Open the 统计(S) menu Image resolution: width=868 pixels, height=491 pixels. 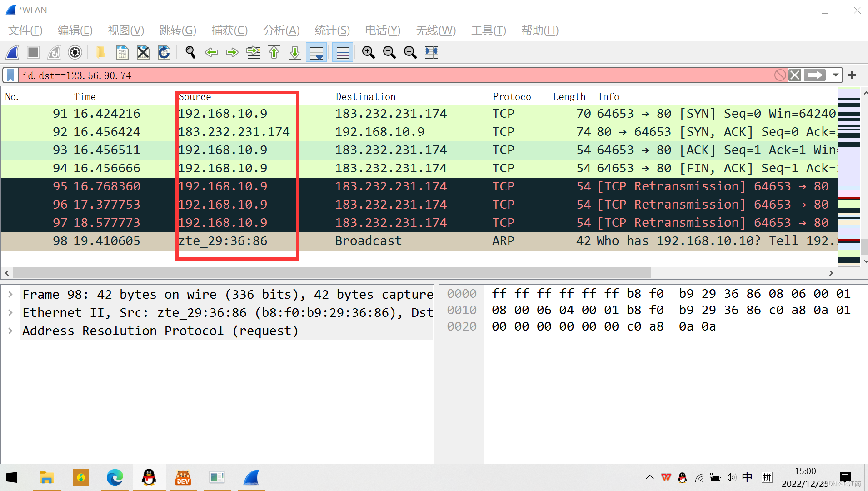coord(332,30)
